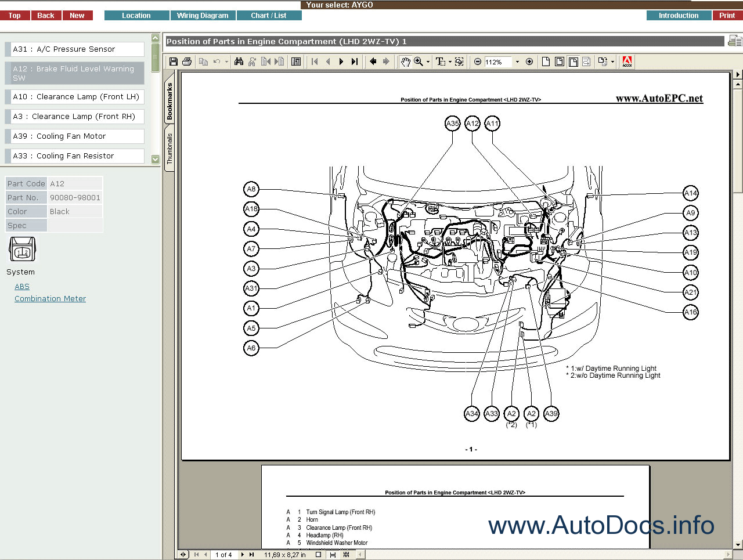Click the zoom in plus button
The width and height of the screenshot is (743, 560).
coord(529,62)
